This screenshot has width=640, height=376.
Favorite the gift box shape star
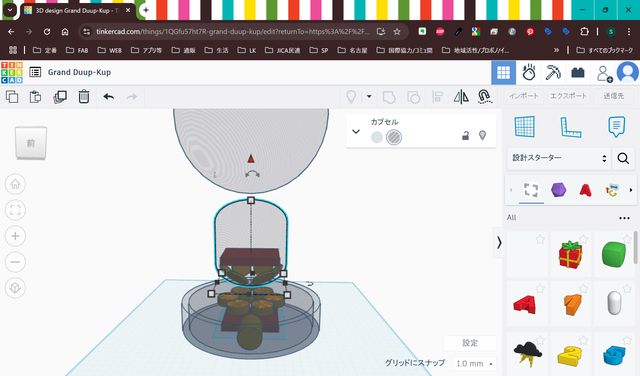tap(584, 239)
